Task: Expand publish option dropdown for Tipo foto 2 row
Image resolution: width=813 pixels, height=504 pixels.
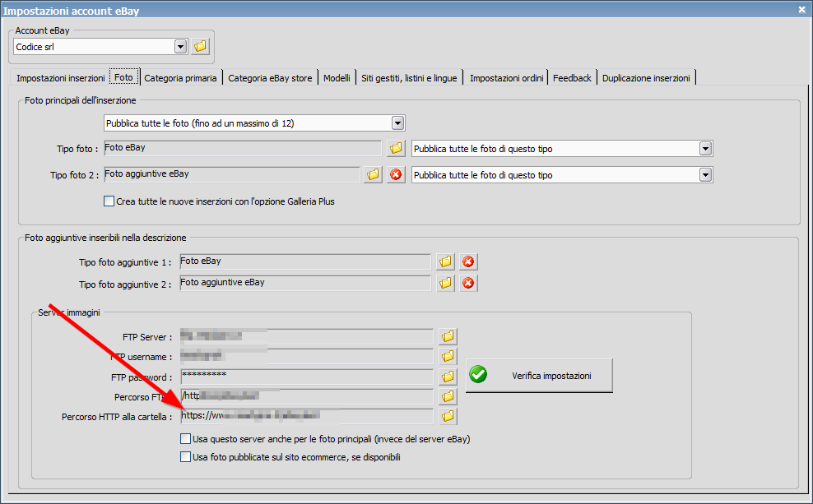Action: click(x=705, y=175)
